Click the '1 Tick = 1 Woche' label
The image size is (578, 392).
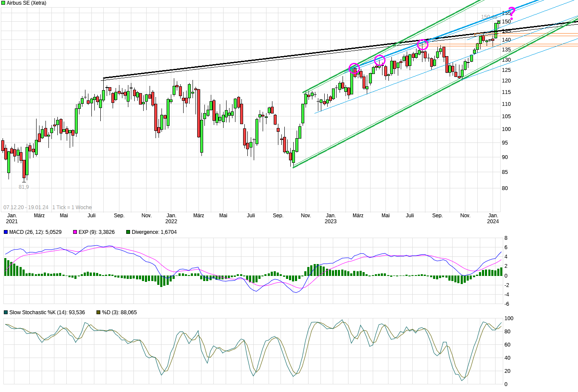[72, 207]
